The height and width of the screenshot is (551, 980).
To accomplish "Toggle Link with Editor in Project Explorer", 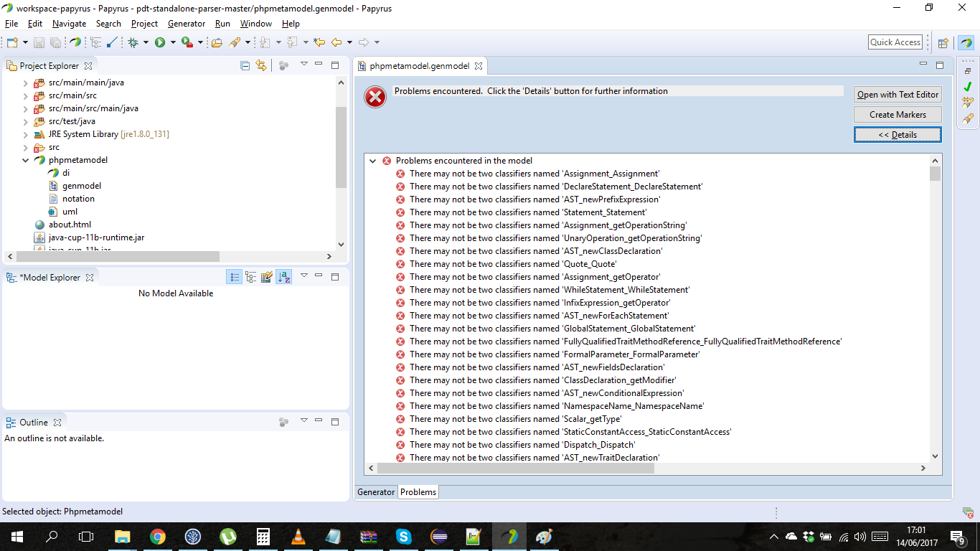I will [x=261, y=65].
